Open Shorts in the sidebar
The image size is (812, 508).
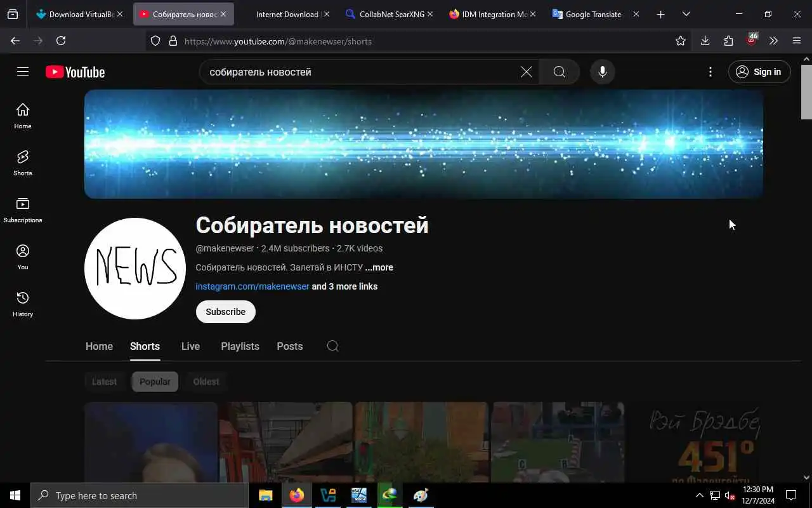[23, 163]
